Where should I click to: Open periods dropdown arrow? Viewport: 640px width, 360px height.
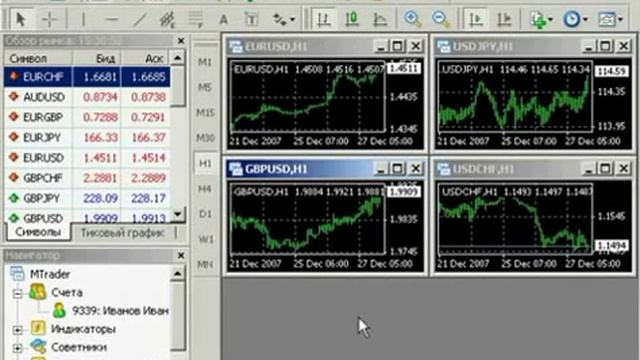click(585, 19)
